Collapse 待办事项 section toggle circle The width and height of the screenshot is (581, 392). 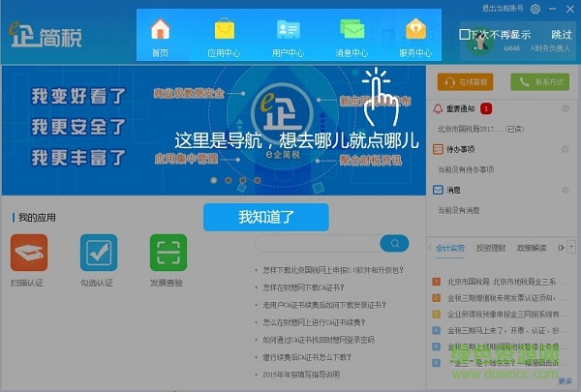click(566, 149)
